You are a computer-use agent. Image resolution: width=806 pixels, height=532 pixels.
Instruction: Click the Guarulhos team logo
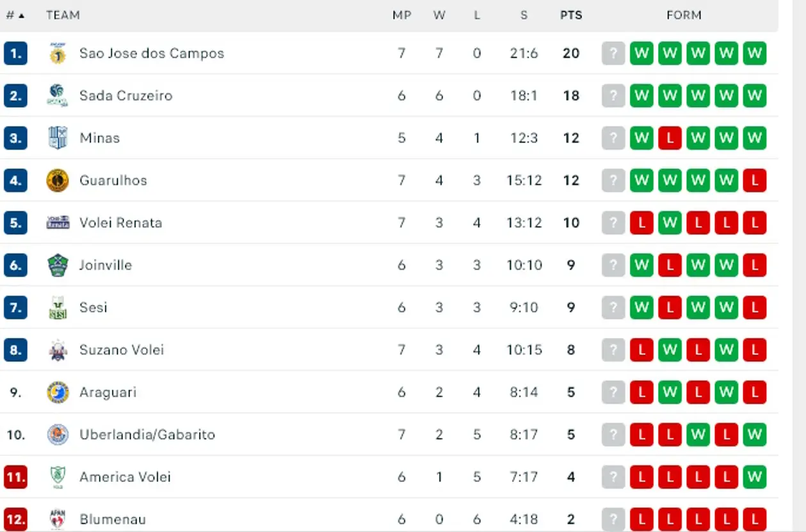58,181
